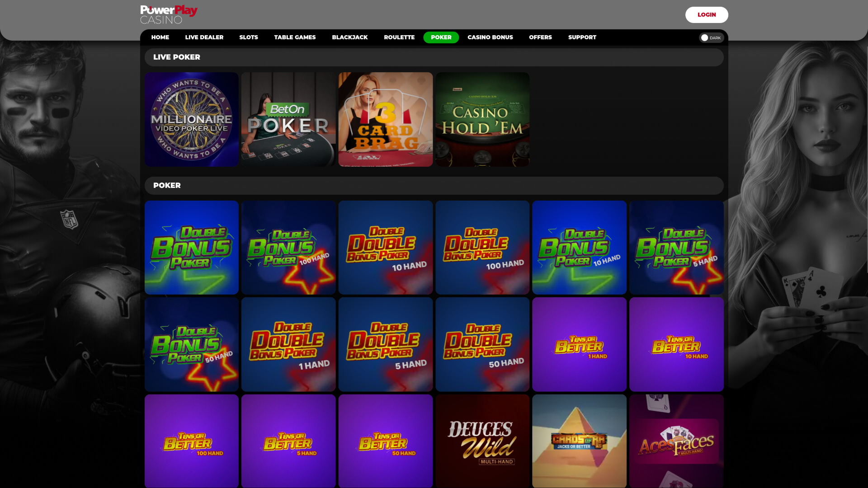The image size is (868, 488).
Task: Click the PowerPlay Casino logo
Action: tap(169, 14)
